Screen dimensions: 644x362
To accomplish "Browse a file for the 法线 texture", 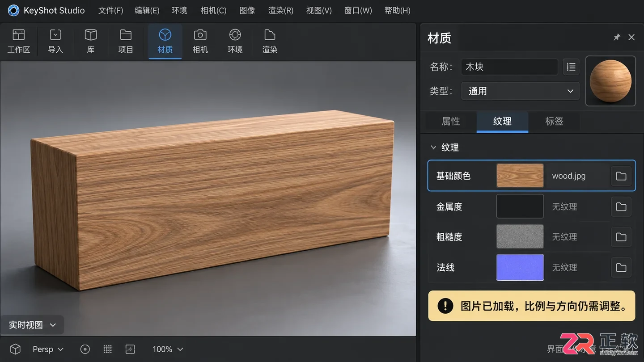I will [621, 267].
